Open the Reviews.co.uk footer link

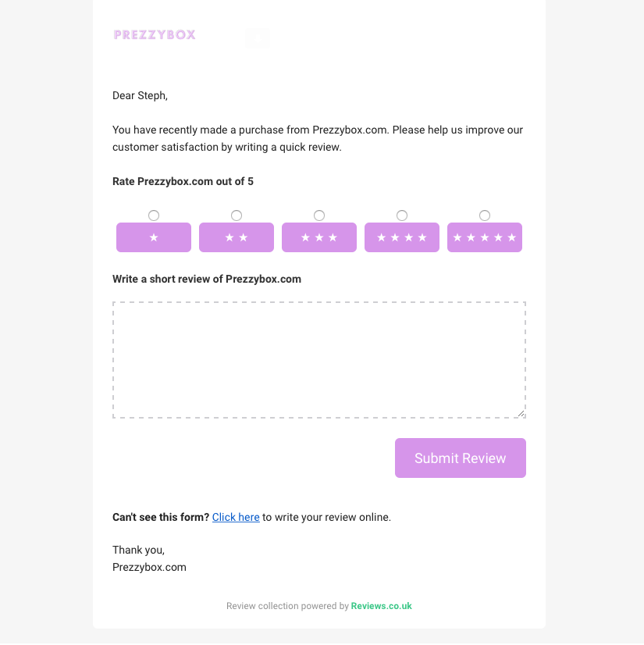click(x=382, y=606)
